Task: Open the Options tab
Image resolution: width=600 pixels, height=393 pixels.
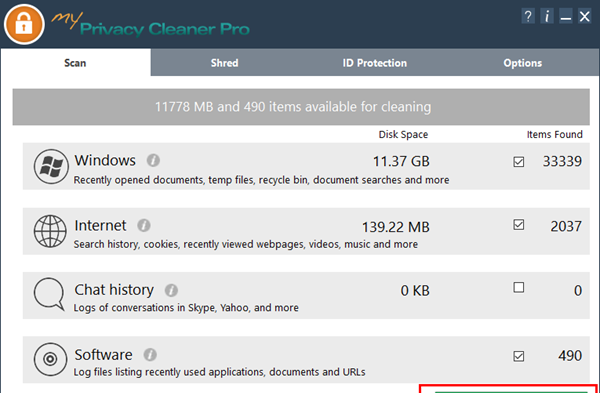Action: [x=523, y=63]
